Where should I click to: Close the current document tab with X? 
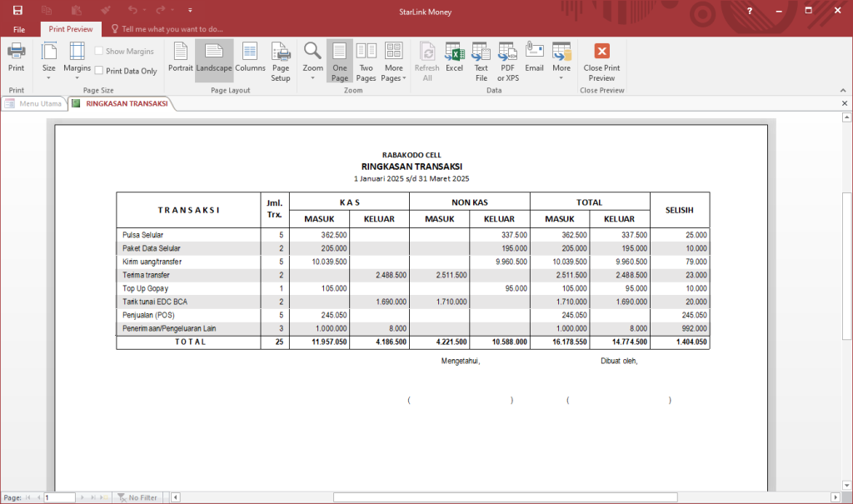point(845,103)
